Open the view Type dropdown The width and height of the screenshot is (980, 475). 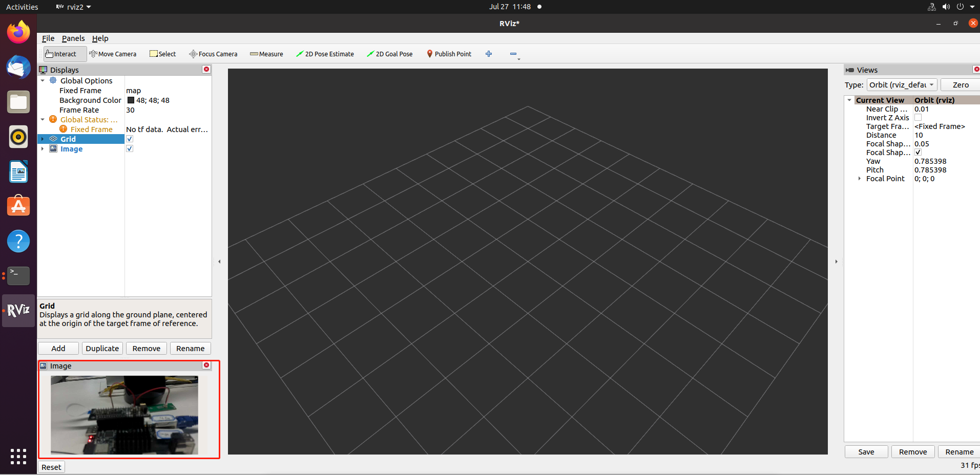click(x=902, y=85)
